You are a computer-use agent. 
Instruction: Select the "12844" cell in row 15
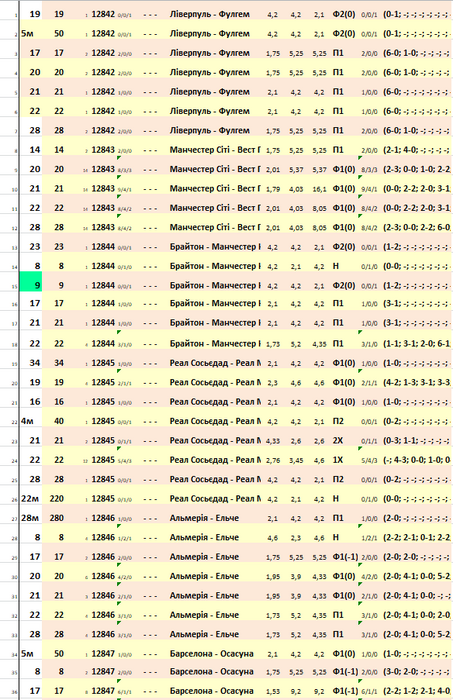pyautogui.click(x=103, y=285)
